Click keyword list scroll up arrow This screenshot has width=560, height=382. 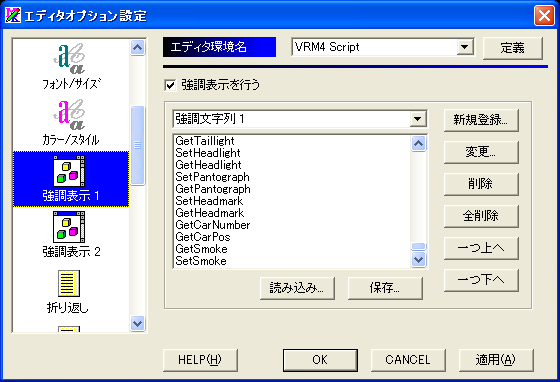coord(418,144)
